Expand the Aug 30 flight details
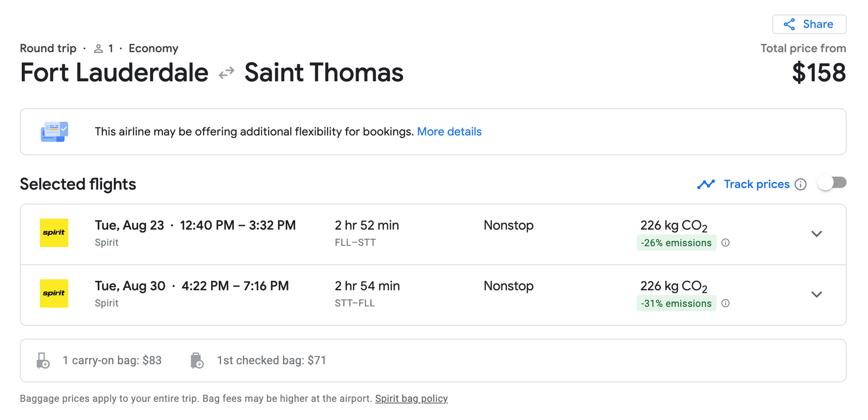The height and width of the screenshot is (420, 868). (x=816, y=295)
